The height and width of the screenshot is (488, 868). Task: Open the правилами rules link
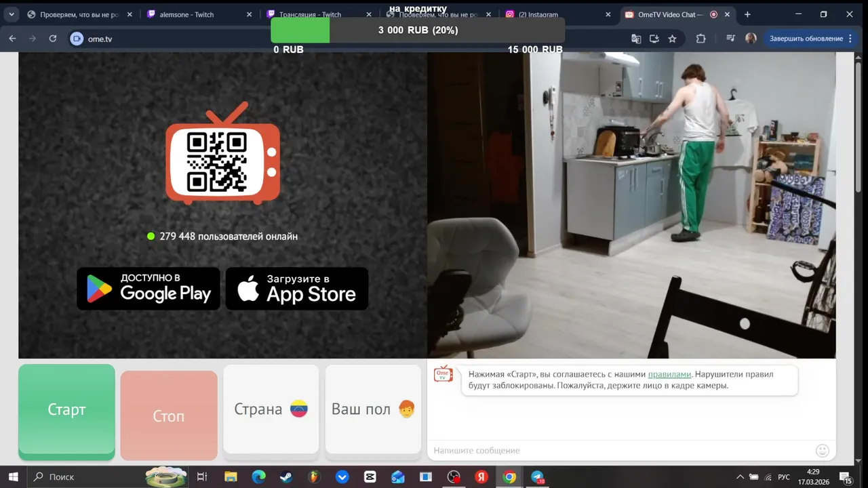click(669, 374)
